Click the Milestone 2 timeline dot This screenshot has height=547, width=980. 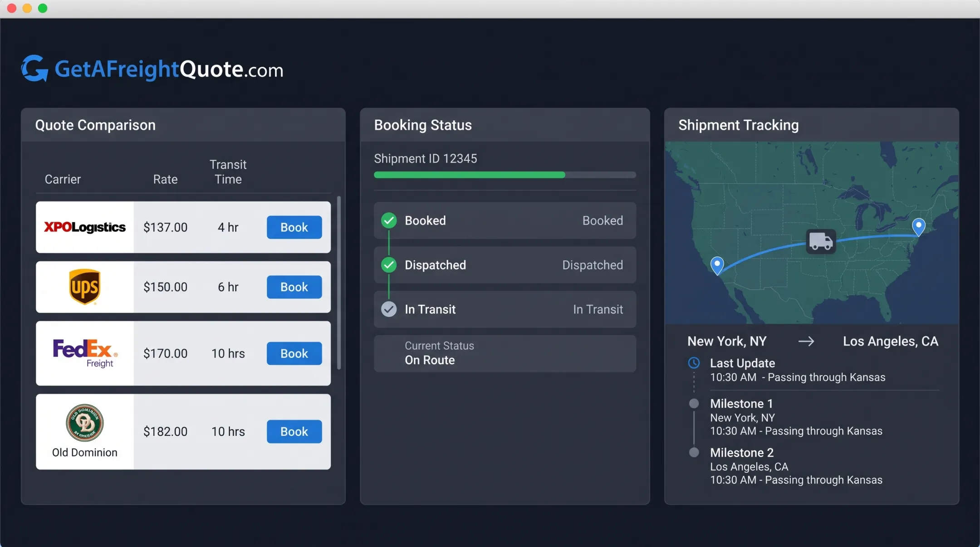click(694, 452)
